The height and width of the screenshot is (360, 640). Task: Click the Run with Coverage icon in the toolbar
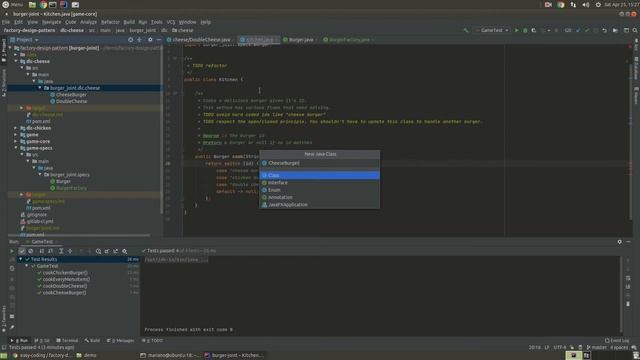[x=534, y=30]
